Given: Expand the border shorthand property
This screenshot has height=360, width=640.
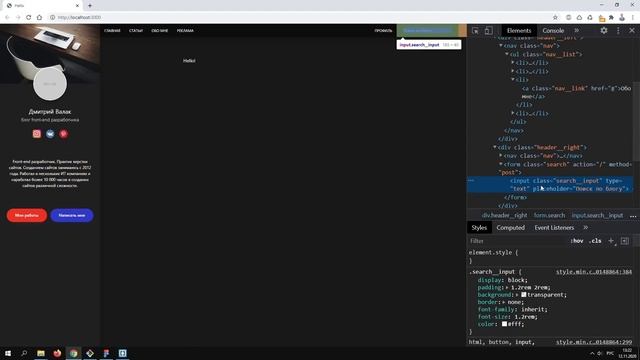Looking at the screenshot, I should pyautogui.click(x=504, y=302).
